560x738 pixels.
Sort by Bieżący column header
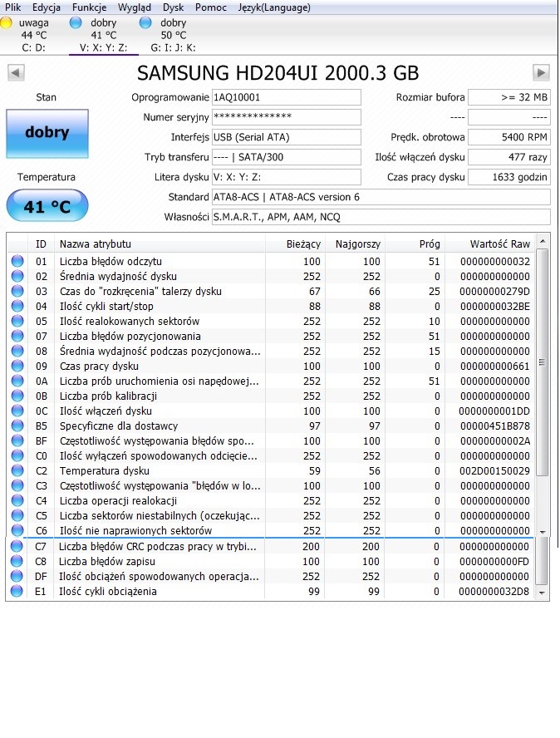[x=295, y=244]
